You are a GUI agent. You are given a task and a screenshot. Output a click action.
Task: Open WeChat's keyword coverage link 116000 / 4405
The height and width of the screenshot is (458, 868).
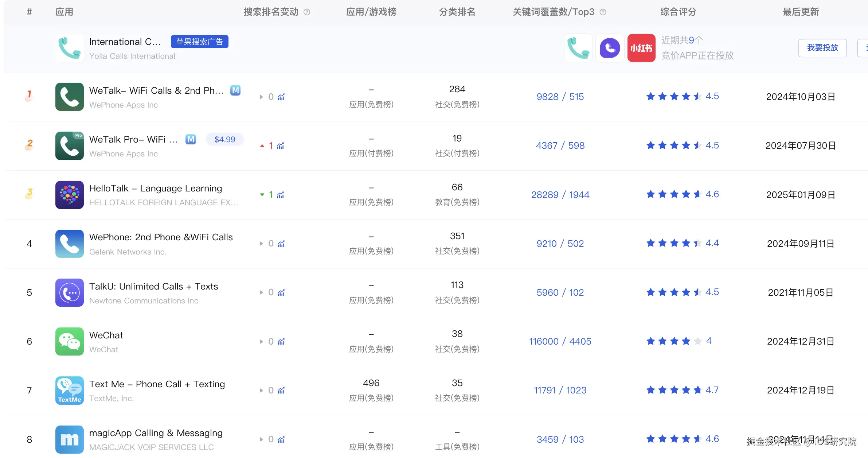(x=560, y=341)
